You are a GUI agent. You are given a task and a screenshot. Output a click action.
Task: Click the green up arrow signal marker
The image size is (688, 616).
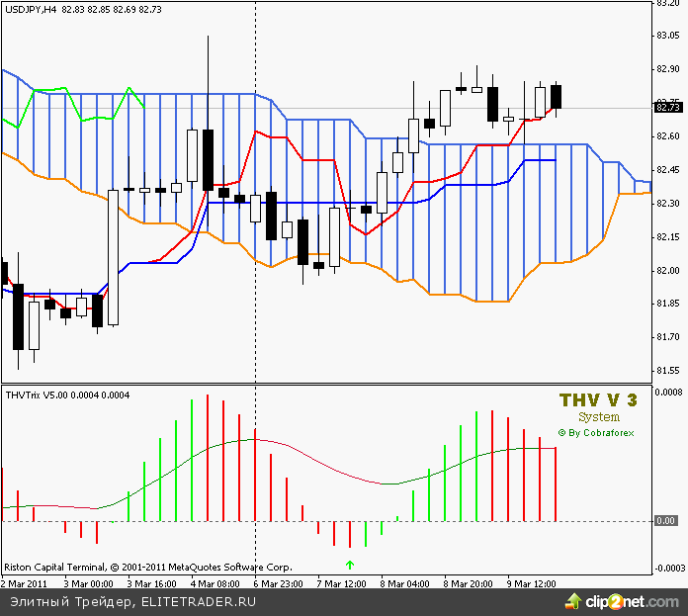350,564
